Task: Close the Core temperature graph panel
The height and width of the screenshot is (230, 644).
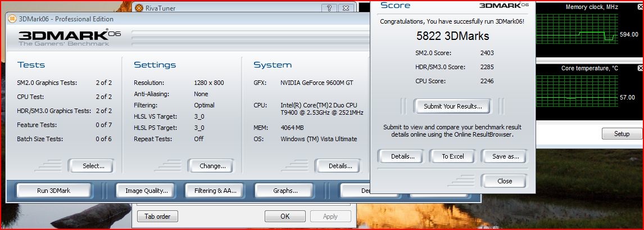Action: tap(640, 68)
